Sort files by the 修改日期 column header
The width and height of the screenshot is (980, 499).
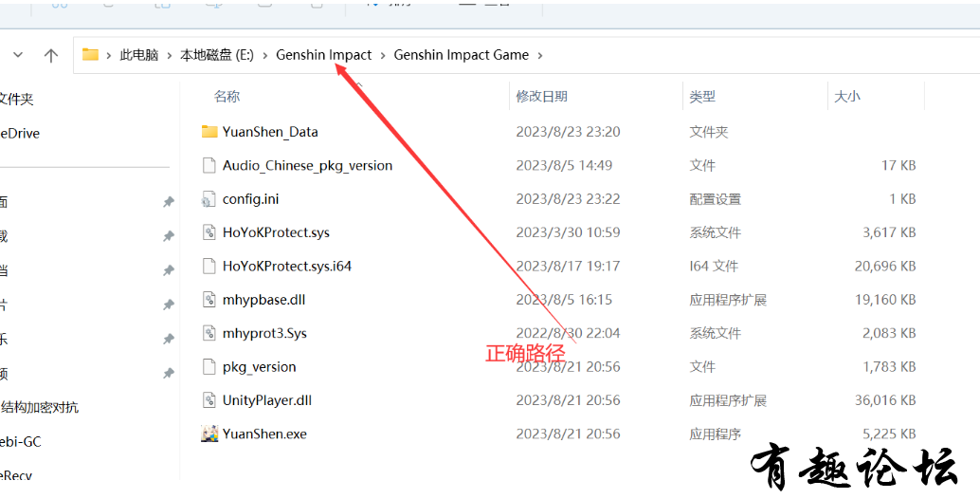(x=541, y=97)
